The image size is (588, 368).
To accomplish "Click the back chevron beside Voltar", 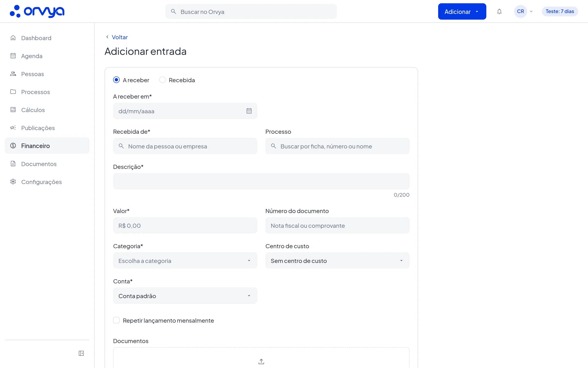I will click(x=107, y=37).
